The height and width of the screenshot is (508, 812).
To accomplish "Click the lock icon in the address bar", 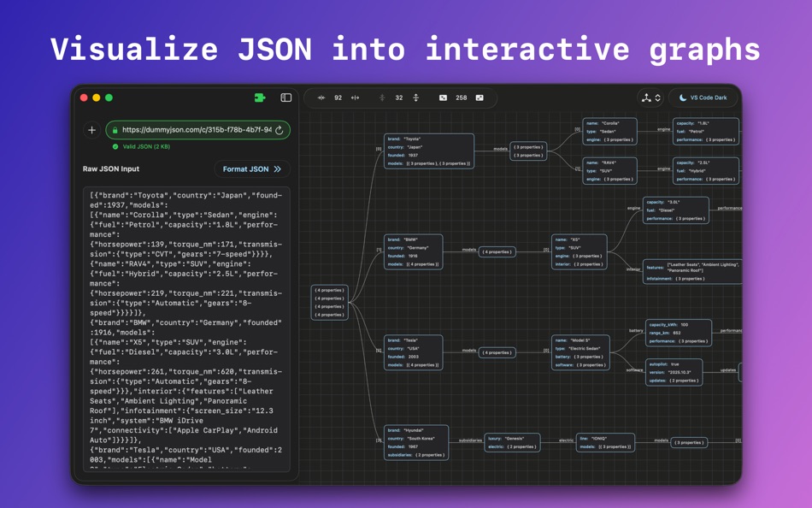I will click(x=115, y=130).
